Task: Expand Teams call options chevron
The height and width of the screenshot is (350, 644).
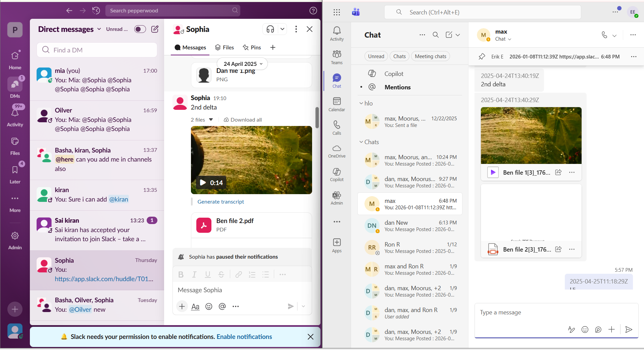Action: 614,35
